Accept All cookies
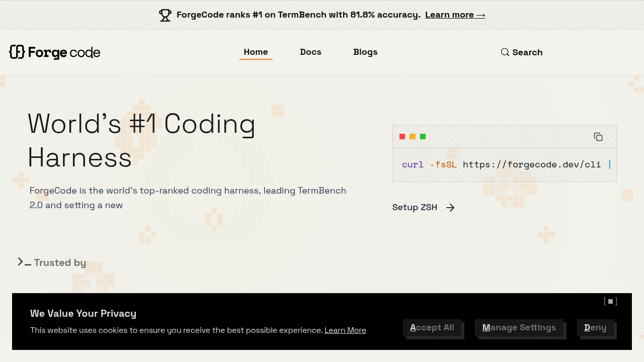This screenshot has height=362, width=644. pos(432,328)
